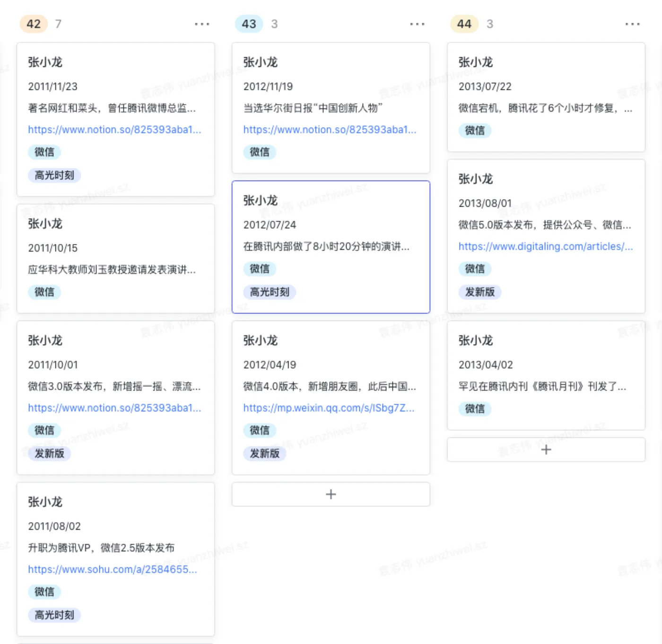
Task: Click the column label tag 43
Action: [x=249, y=24]
